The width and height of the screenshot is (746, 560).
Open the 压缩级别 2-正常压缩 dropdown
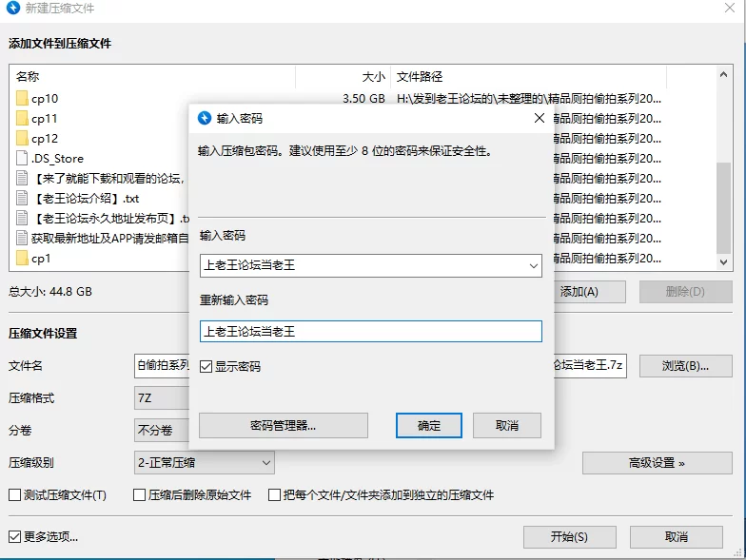205,462
